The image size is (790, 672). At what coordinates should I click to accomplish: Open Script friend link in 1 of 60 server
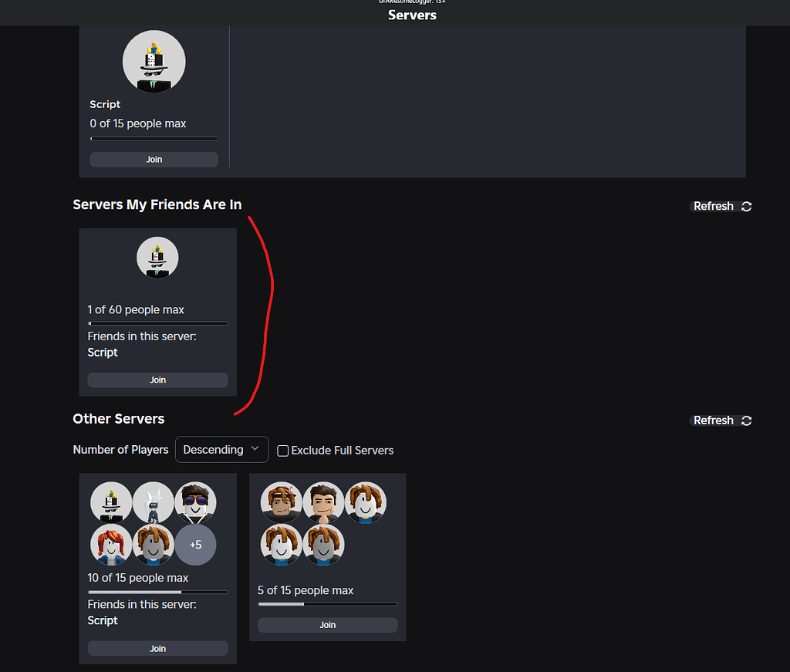[103, 352]
